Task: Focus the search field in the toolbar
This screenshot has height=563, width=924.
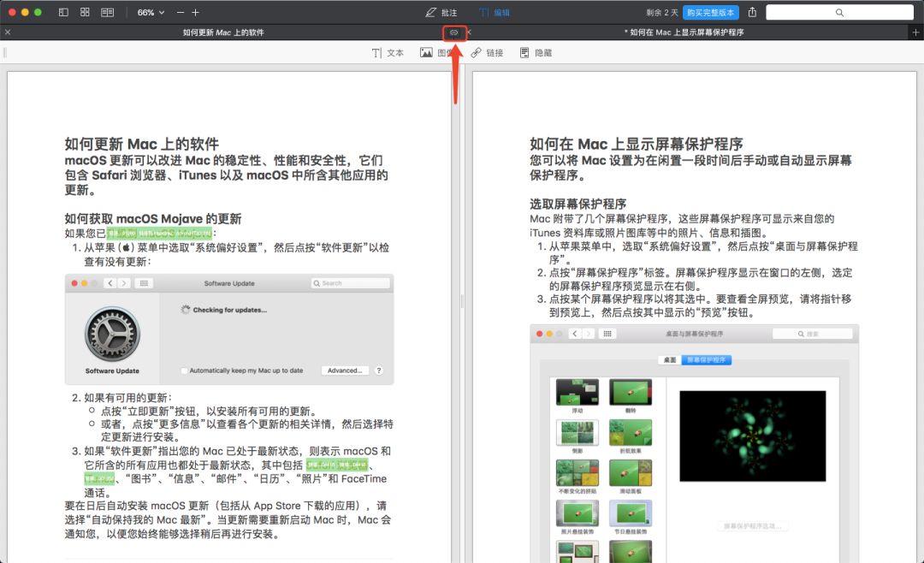Action: click(840, 12)
